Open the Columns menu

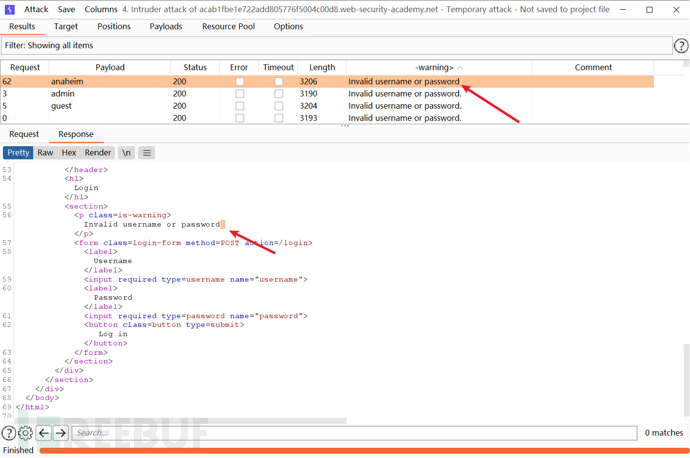(x=101, y=9)
